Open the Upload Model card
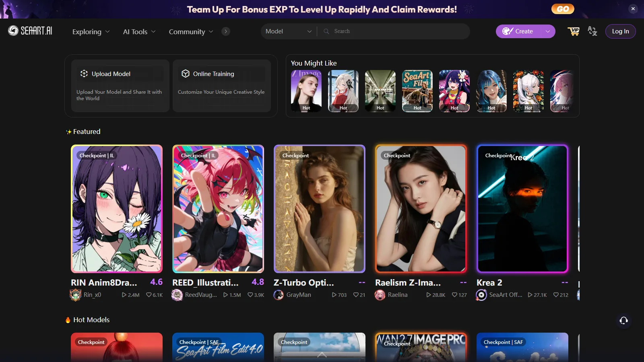Image resolution: width=644 pixels, height=362 pixels. (120, 86)
